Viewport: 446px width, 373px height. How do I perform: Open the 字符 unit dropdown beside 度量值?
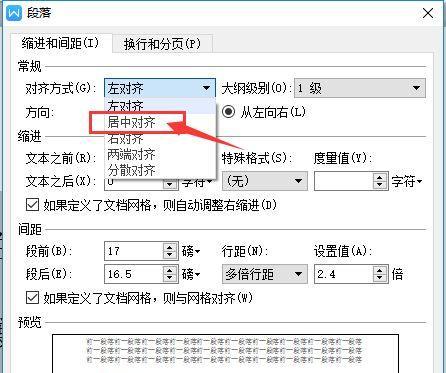tap(407, 181)
